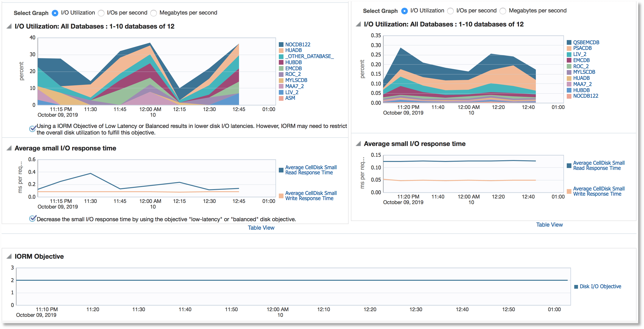This screenshot has height=329, width=644.
Task: Select Megabytes per second in left Select Graph
Action: click(154, 13)
